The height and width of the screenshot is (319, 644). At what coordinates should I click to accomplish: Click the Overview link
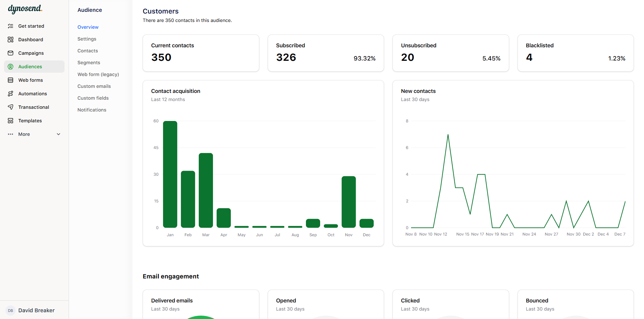click(x=88, y=27)
